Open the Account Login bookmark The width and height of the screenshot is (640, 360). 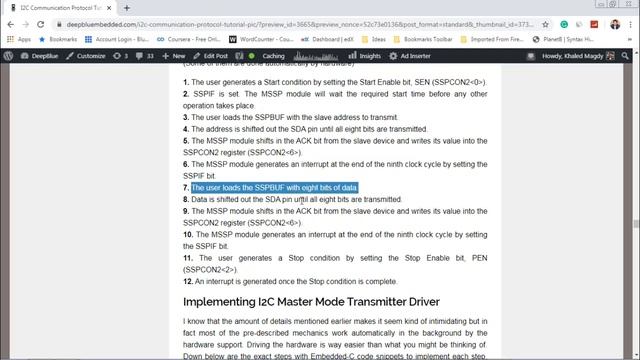point(117,39)
